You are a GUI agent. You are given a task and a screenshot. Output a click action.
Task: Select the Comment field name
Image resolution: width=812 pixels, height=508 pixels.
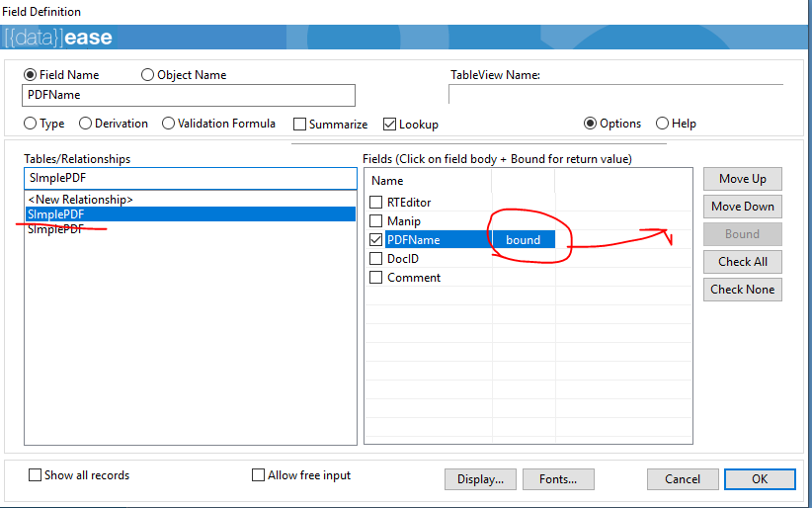tap(414, 278)
